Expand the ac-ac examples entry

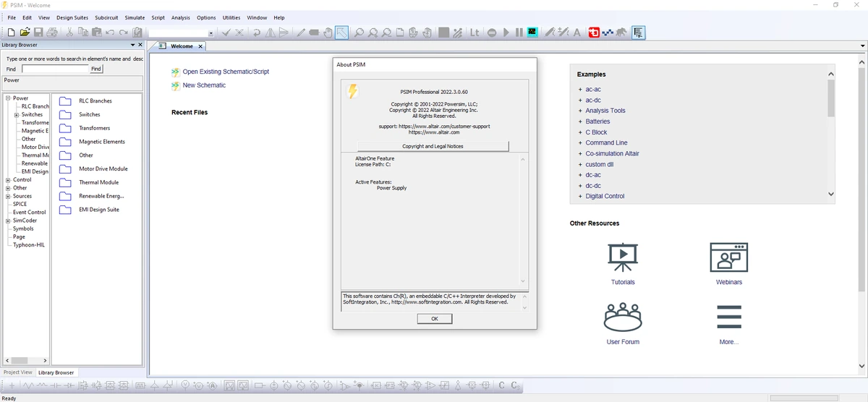(580, 90)
